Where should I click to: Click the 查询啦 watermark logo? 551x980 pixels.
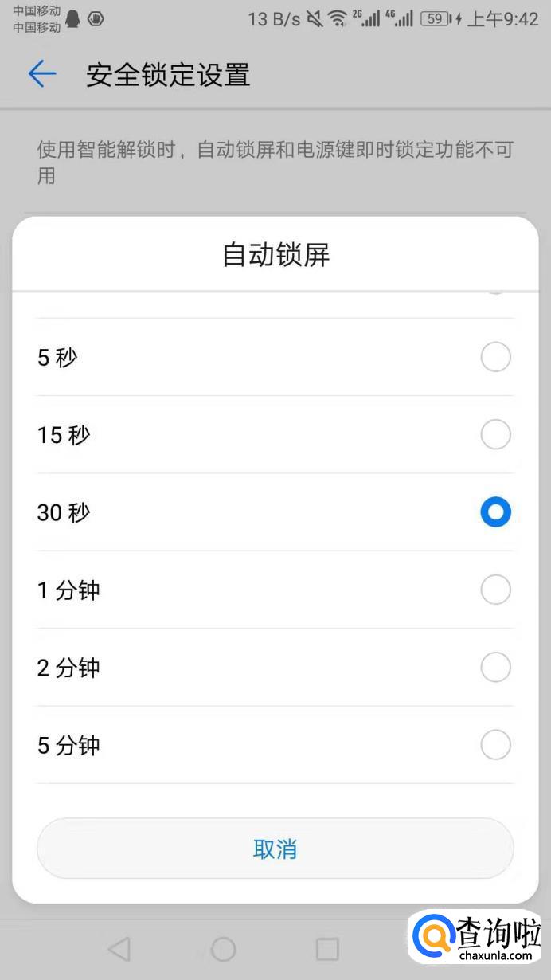click(x=478, y=941)
